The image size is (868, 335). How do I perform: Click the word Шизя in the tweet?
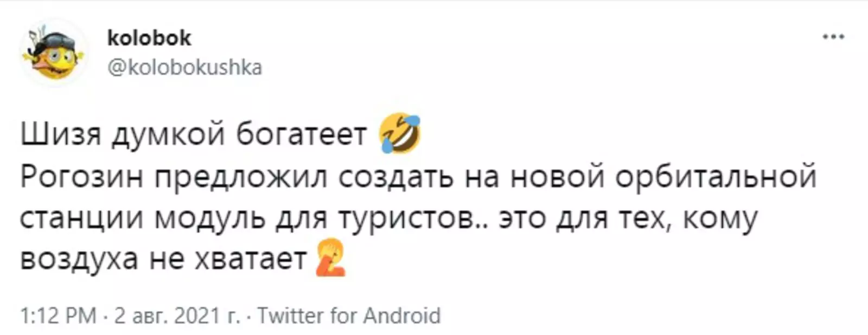(61, 134)
